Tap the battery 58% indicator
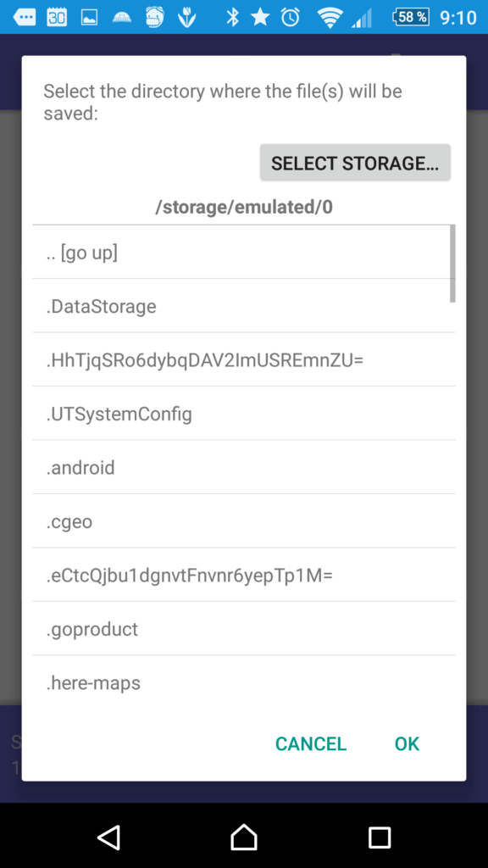This screenshot has height=868, width=488. tap(411, 17)
